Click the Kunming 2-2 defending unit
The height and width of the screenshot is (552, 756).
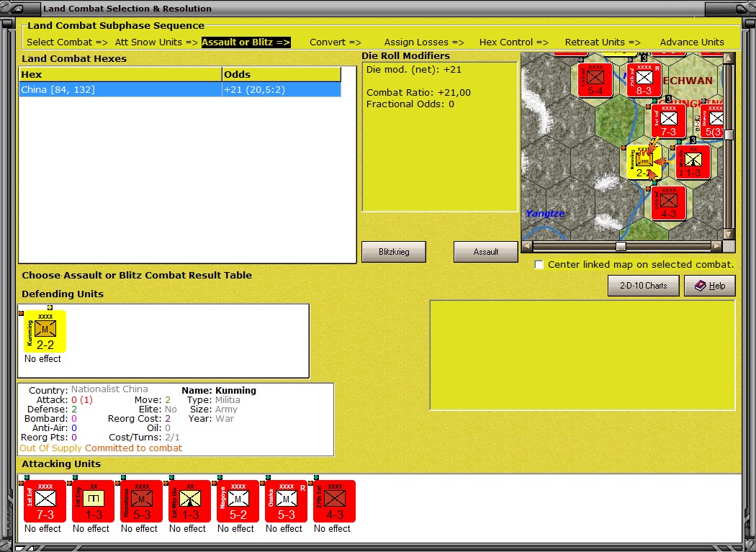pyautogui.click(x=45, y=331)
